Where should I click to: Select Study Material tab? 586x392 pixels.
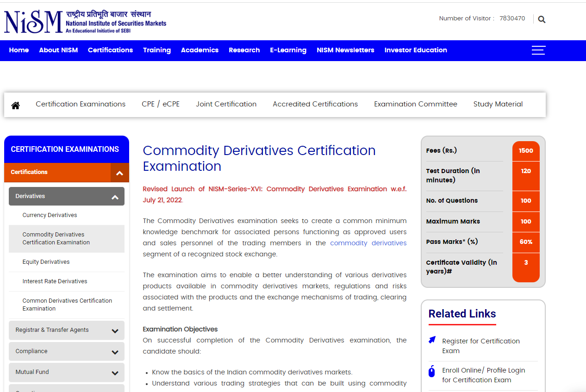click(x=498, y=104)
